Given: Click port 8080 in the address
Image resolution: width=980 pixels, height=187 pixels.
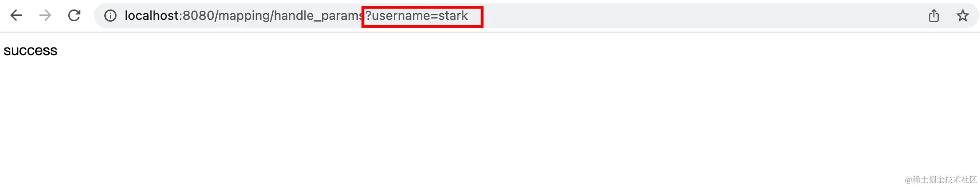Looking at the screenshot, I should tap(198, 16).
